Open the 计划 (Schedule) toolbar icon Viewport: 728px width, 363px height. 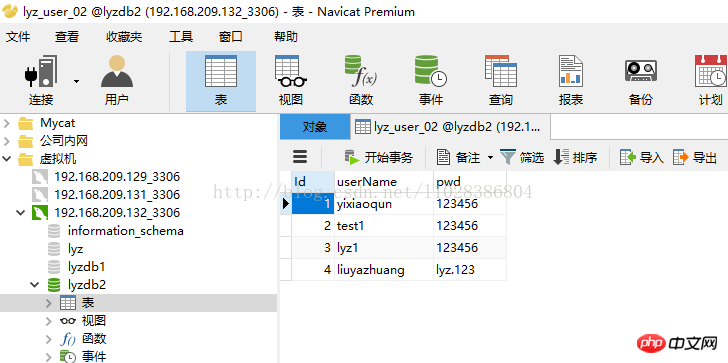(x=710, y=81)
